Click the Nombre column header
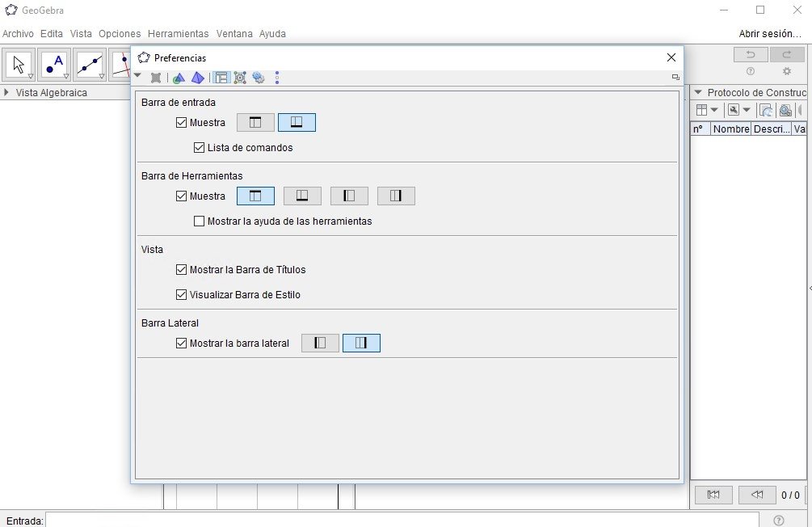This screenshot has width=812, height=527. (730, 129)
